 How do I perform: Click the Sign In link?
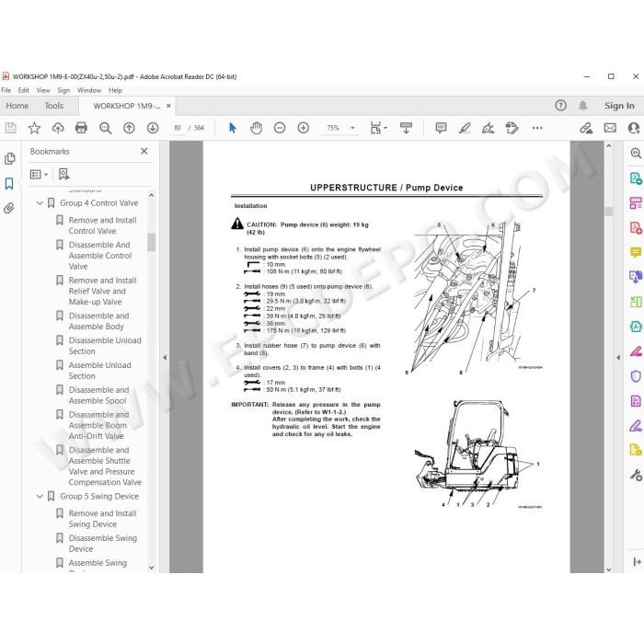(619, 106)
